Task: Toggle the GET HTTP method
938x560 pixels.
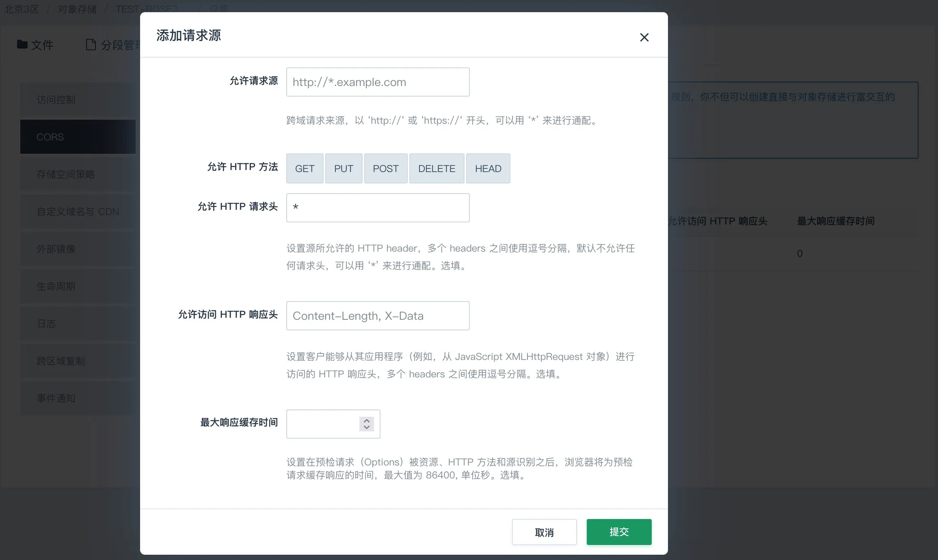Action: click(305, 168)
